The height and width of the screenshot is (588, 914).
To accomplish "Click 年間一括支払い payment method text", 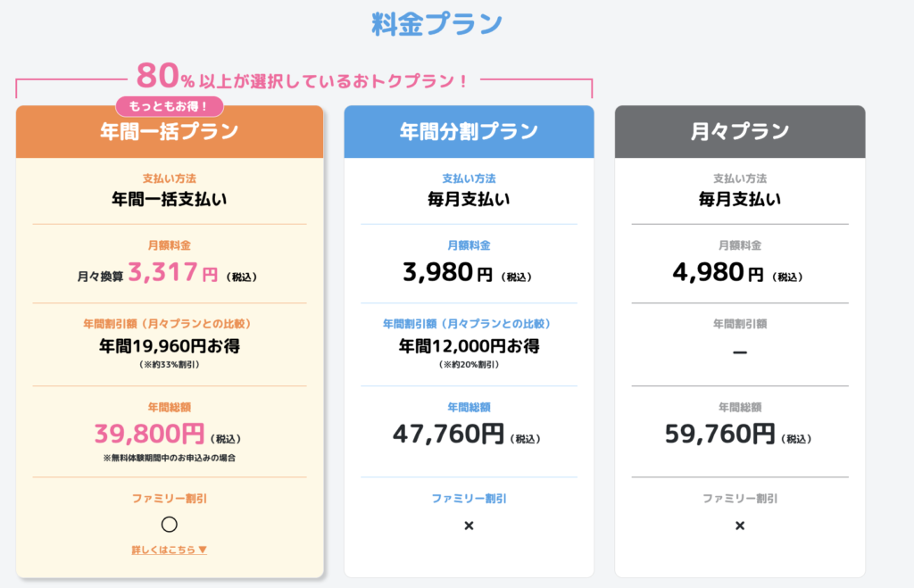I will click(x=169, y=198).
